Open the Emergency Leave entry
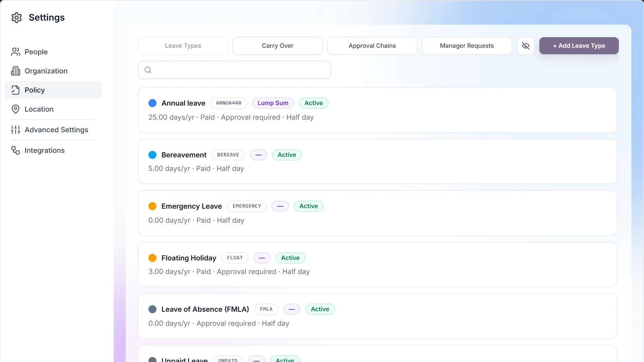The height and width of the screenshot is (362, 644). click(378, 213)
